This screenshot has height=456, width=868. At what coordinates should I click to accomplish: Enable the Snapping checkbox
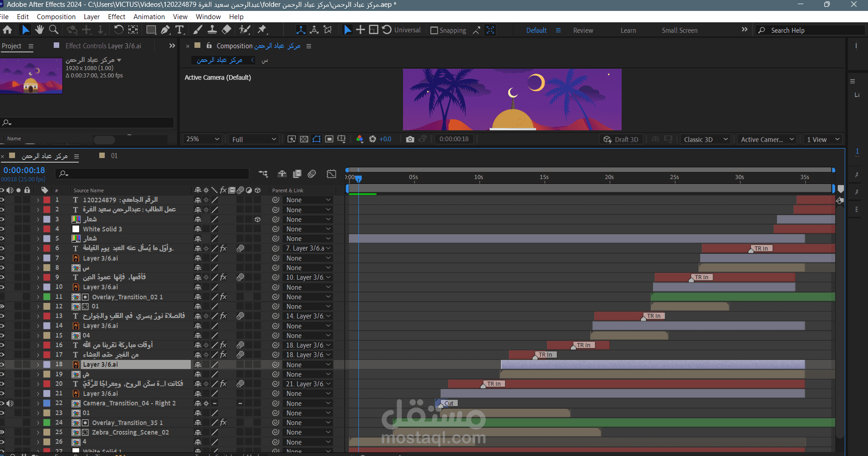tap(434, 31)
